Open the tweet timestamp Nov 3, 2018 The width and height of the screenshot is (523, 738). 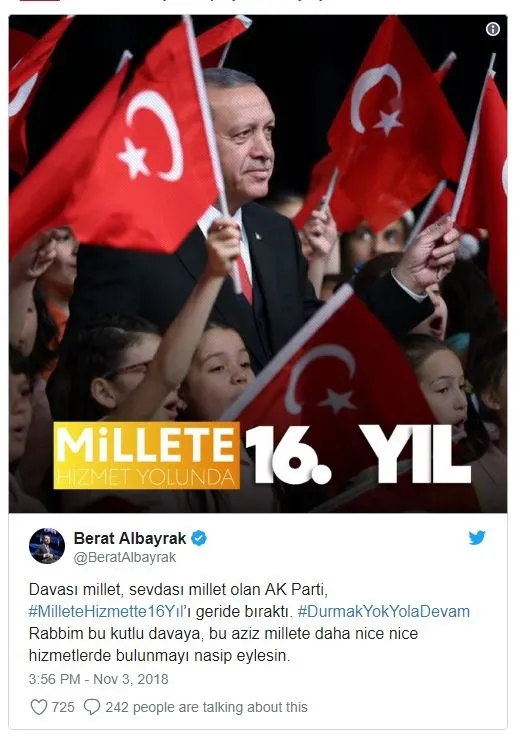coord(130,679)
